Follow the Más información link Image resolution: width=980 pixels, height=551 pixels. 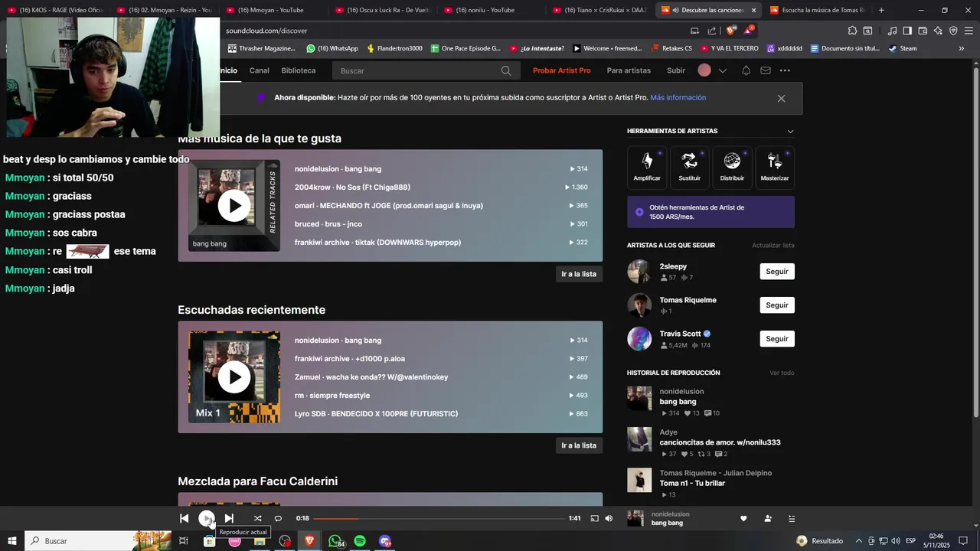pos(678,98)
